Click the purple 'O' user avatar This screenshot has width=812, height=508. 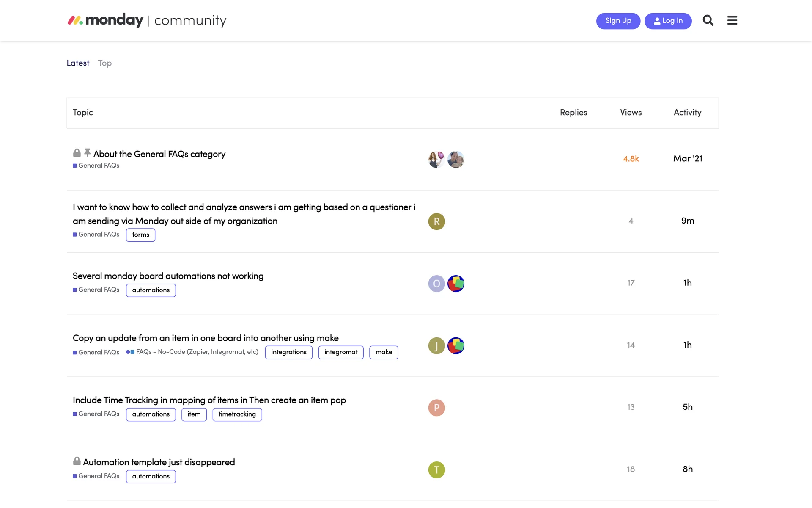(436, 284)
